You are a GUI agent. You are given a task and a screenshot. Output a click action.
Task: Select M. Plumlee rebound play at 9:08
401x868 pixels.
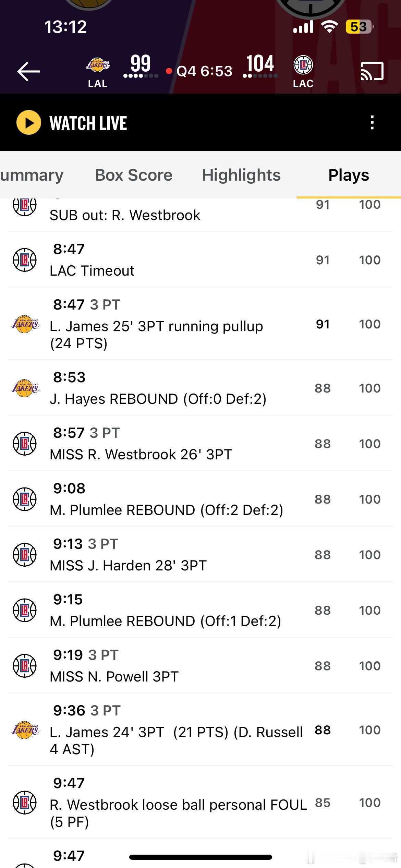(x=166, y=510)
